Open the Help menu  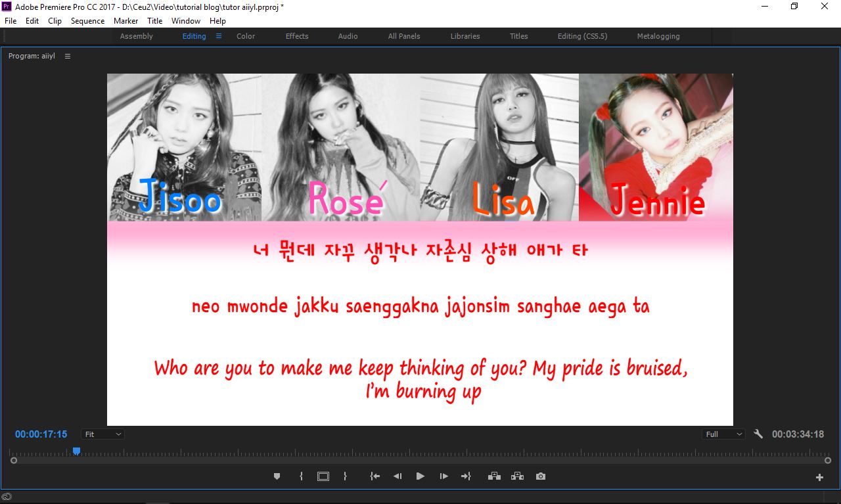coord(217,21)
